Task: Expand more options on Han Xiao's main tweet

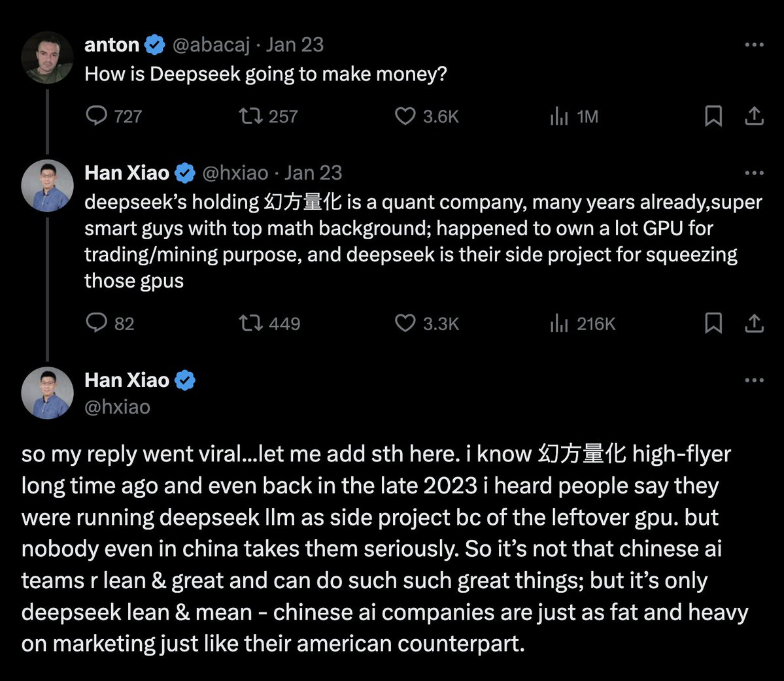Action: pyautogui.click(x=754, y=380)
